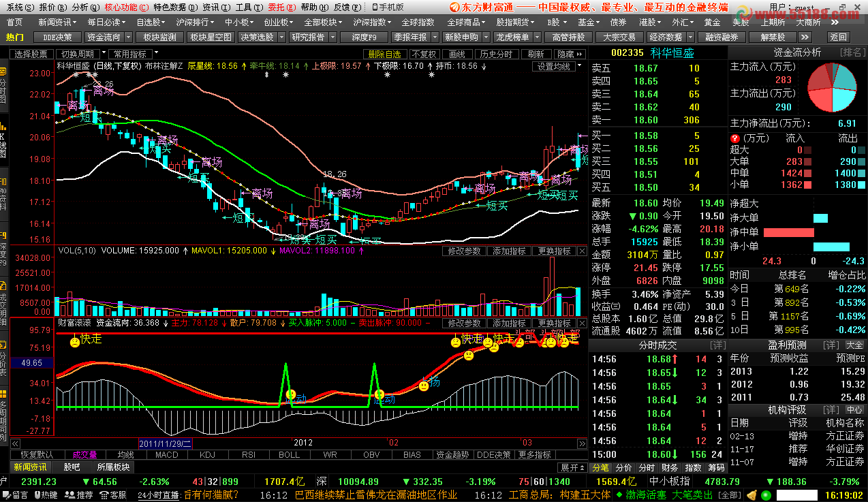Viewport: 868px width, 502px height.
Task: Close the 财富滚滚 indicator panel with X
Action: click(x=582, y=323)
